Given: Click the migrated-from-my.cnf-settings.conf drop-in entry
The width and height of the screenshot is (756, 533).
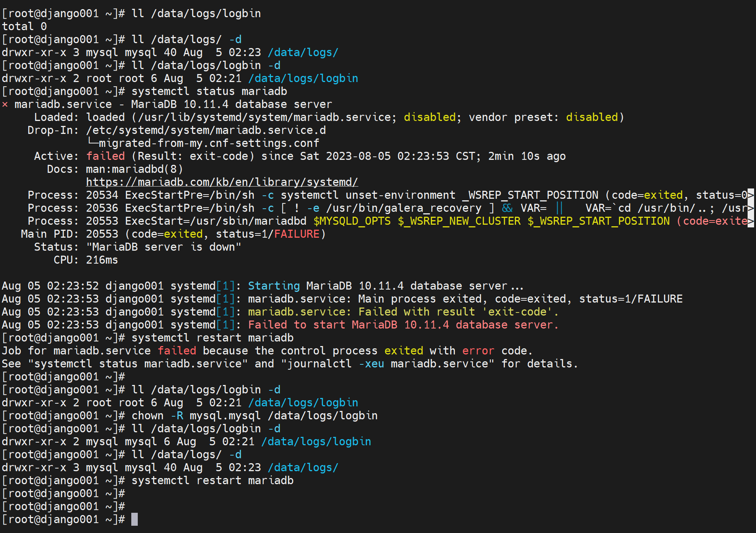Looking at the screenshot, I should coord(209,143).
